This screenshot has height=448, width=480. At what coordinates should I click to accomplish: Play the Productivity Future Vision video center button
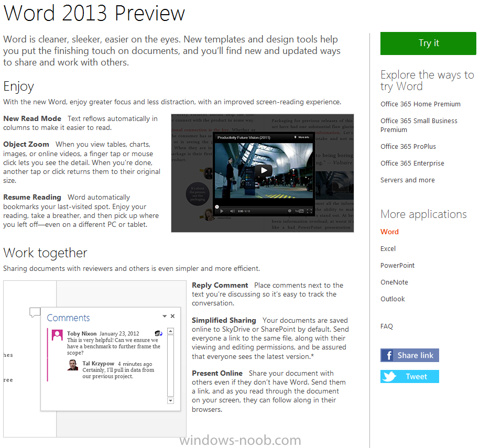(264, 170)
